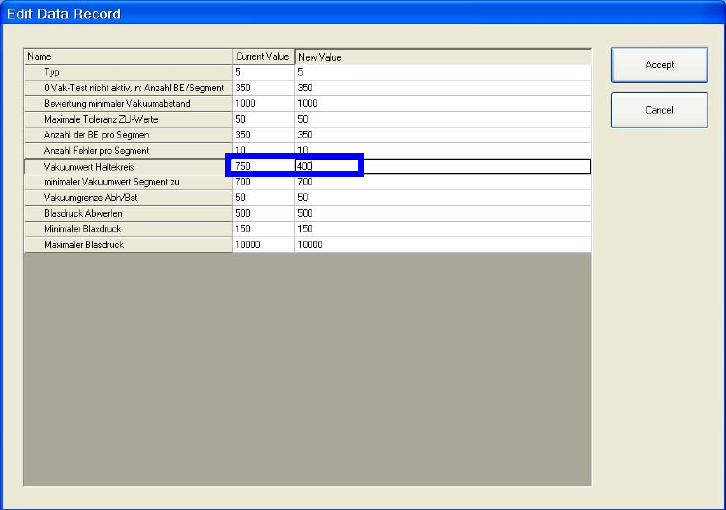Edit New Value for Vakuumgrenze Abh/Bst

[x=443, y=198]
